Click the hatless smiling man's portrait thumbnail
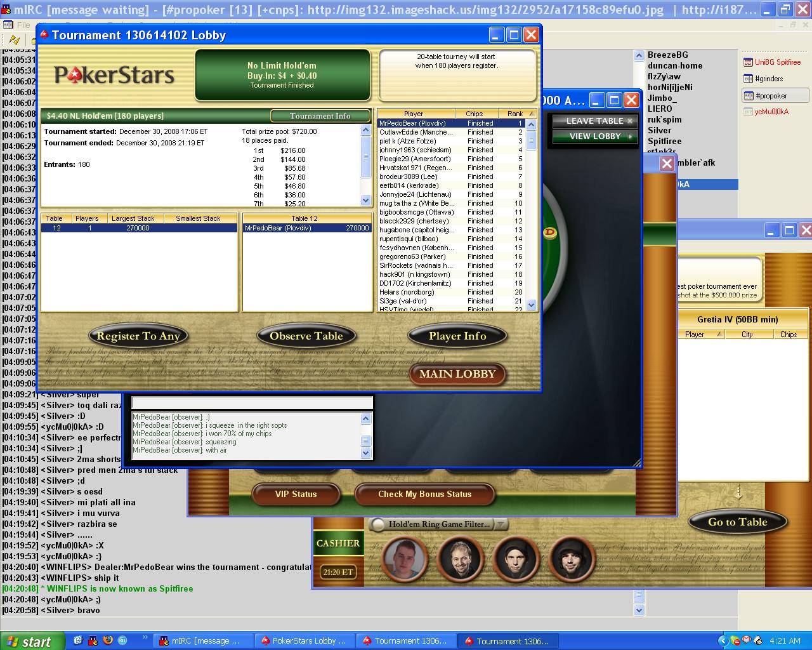812x650 pixels. pos(461,559)
